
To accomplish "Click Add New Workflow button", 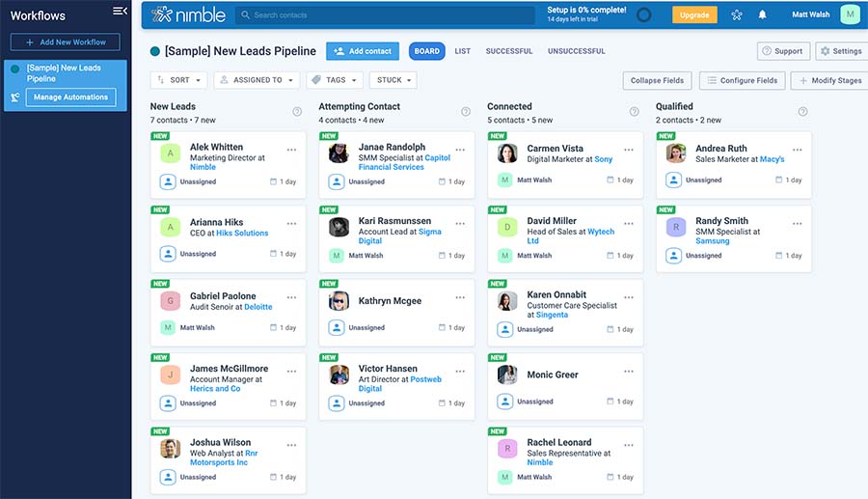I will click(66, 42).
